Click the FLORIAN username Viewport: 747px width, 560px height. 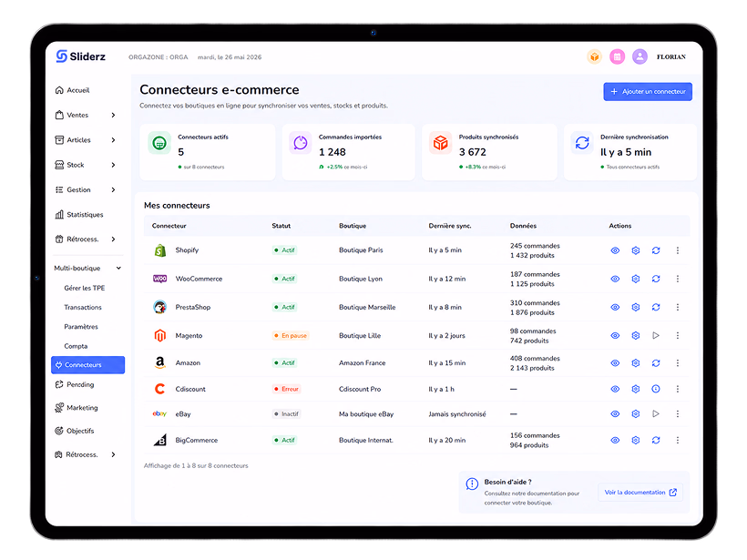coord(671,56)
